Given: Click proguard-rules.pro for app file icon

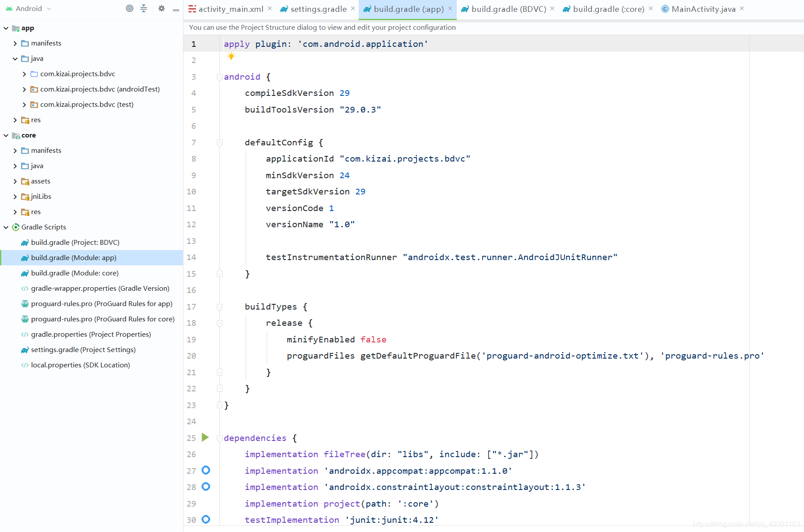Looking at the screenshot, I should pyautogui.click(x=25, y=303).
